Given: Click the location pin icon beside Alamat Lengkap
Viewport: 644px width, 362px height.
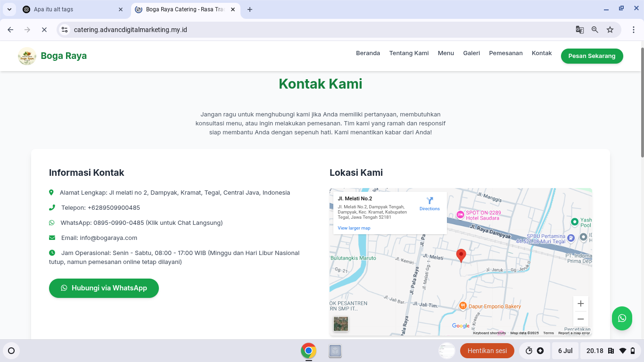Looking at the screenshot, I should (x=51, y=192).
